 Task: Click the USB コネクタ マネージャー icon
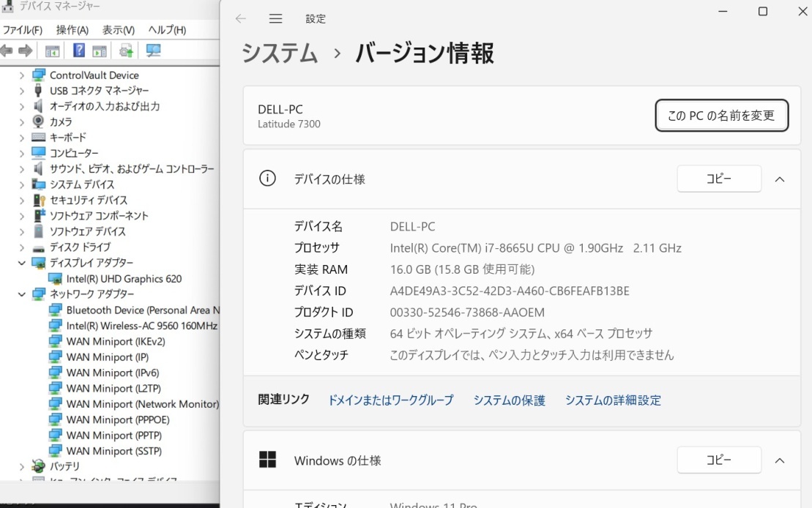coord(38,90)
